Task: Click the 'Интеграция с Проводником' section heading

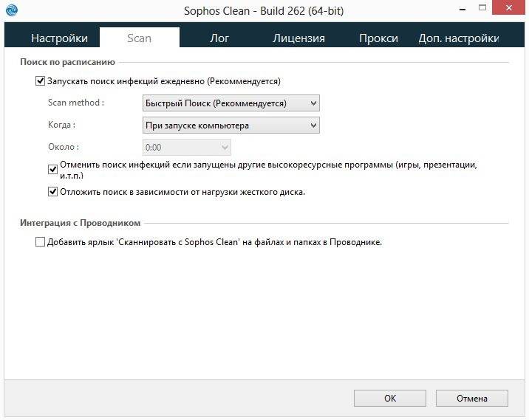Action: pos(81,223)
